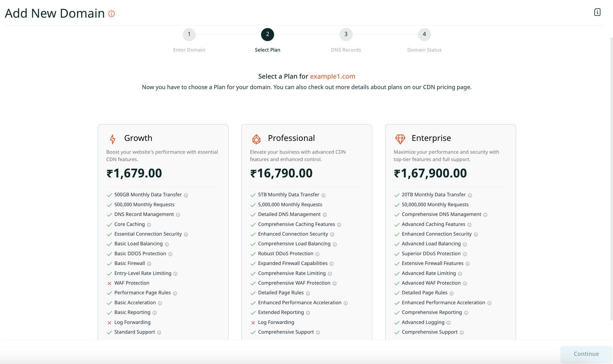The image size is (613, 364).
Task: Open the guide icon at top right
Action: [x=597, y=12]
